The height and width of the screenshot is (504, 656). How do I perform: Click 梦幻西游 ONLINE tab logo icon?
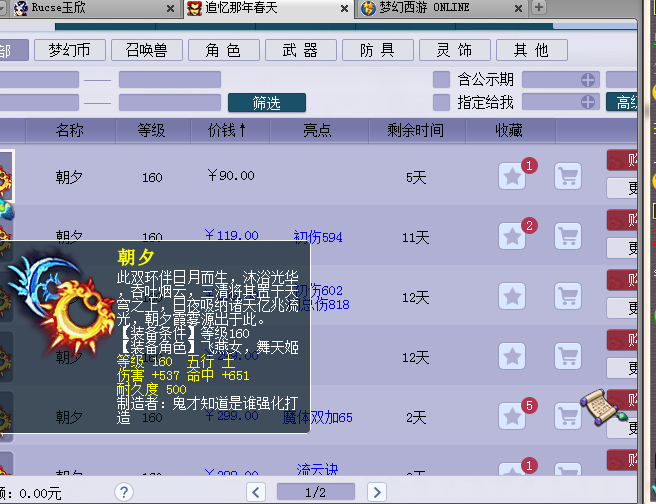(x=368, y=8)
